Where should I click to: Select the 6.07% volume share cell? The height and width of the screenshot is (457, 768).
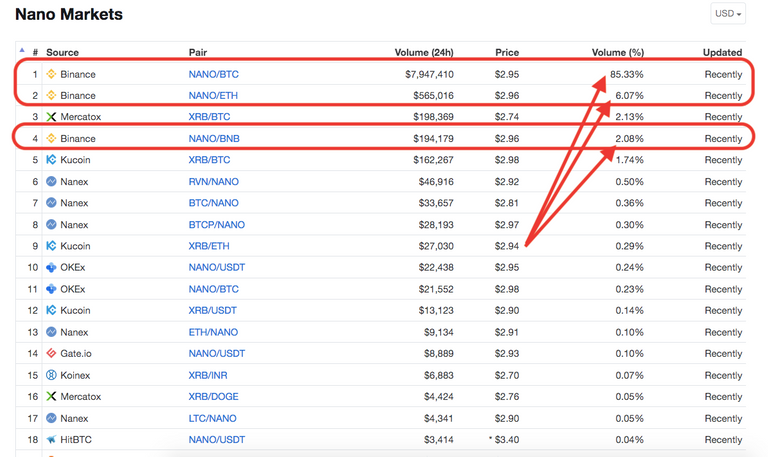point(629,96)
